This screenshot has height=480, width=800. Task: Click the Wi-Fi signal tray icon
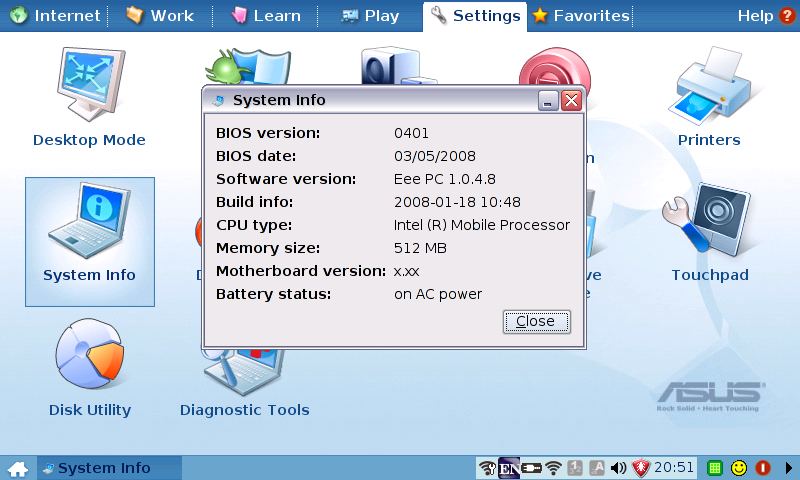tap(554, 468)
